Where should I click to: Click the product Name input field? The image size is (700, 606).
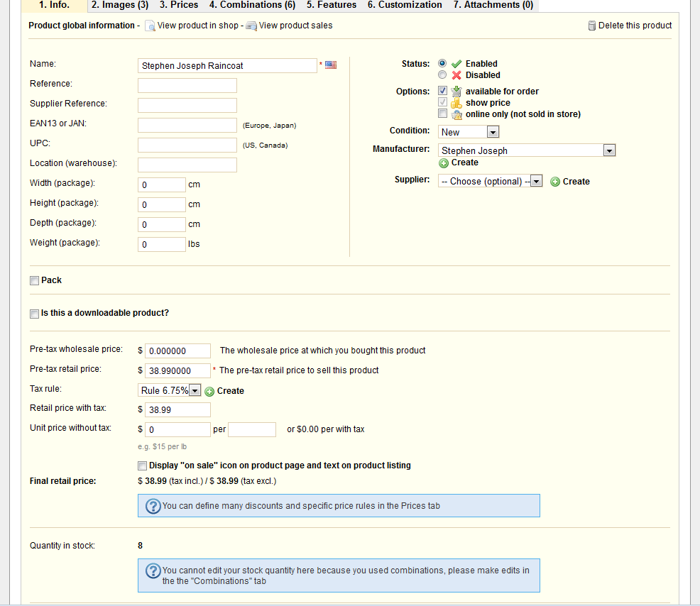click(x=227, y=65)
